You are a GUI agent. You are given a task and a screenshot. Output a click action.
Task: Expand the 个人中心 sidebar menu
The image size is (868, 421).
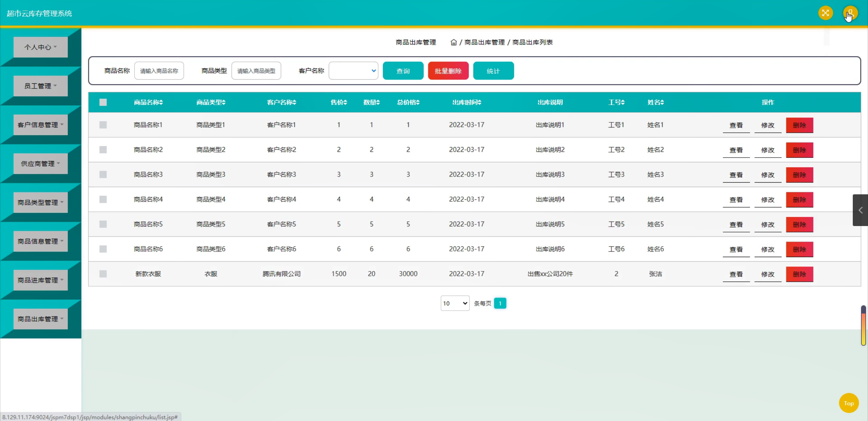[x=40, y=47]
